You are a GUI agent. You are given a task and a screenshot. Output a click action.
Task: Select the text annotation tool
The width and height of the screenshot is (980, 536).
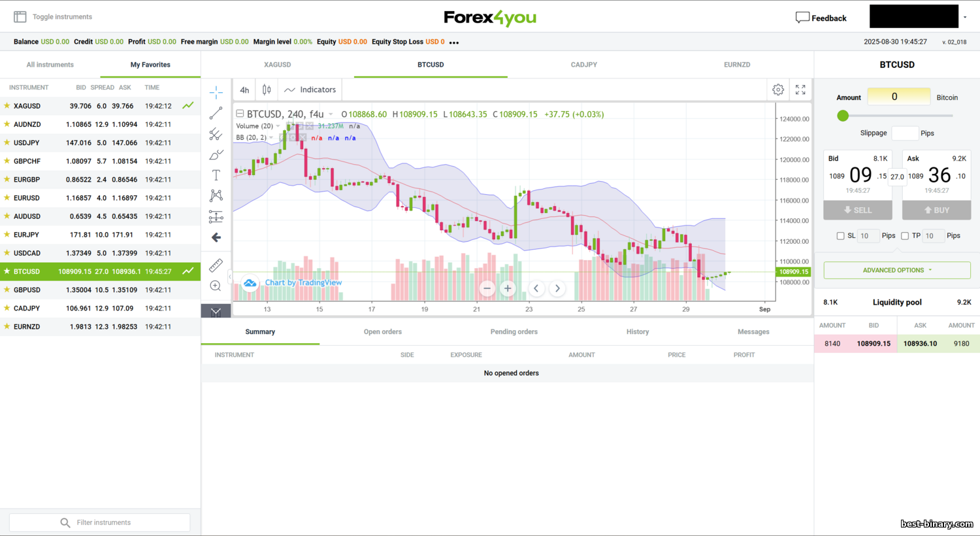click(216, 175)
